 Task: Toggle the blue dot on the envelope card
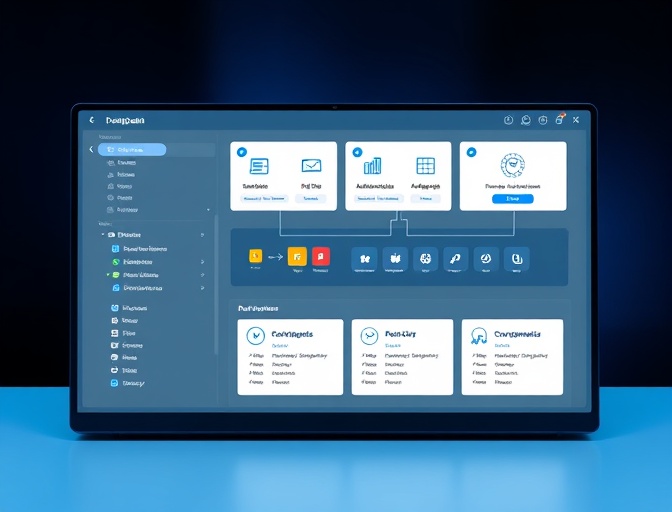pyautogui.click(x=242, y=152)
